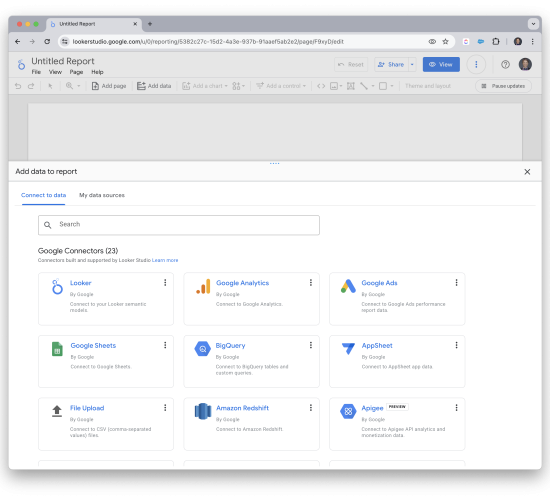Screen dimensions: 550x500
Task: Open the Learn more link
Action: click(165, 260)
